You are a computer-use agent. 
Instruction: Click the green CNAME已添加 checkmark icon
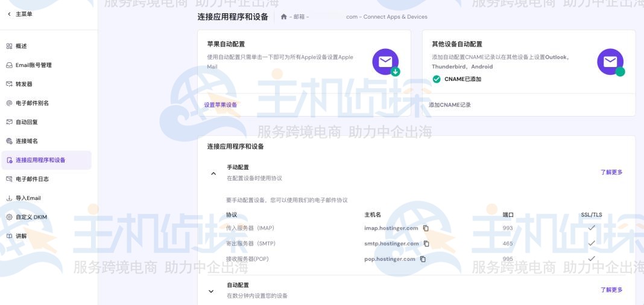click(436, 79)
